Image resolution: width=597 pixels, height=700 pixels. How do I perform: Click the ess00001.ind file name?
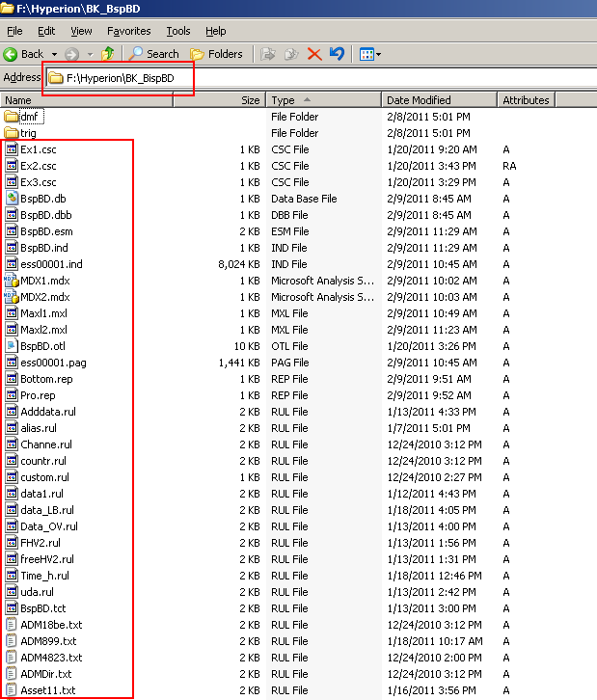(x=51, y=264)
